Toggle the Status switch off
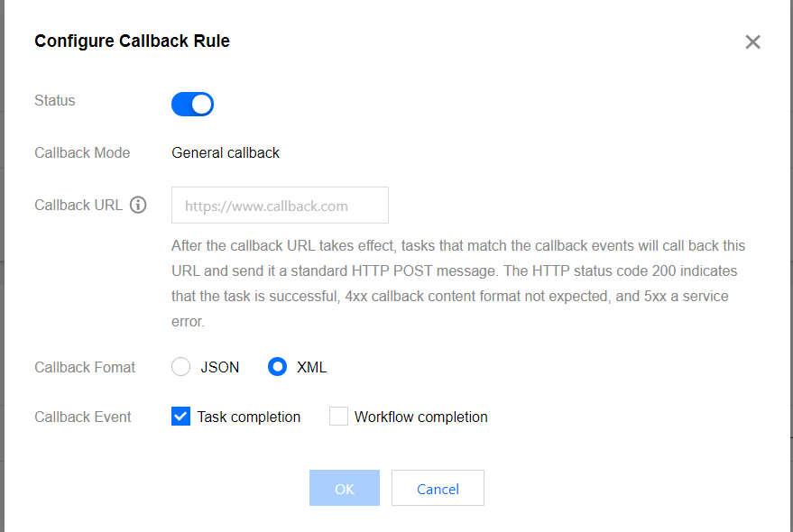The height and width of the screenshot is (532, 793). click(192, 104)
